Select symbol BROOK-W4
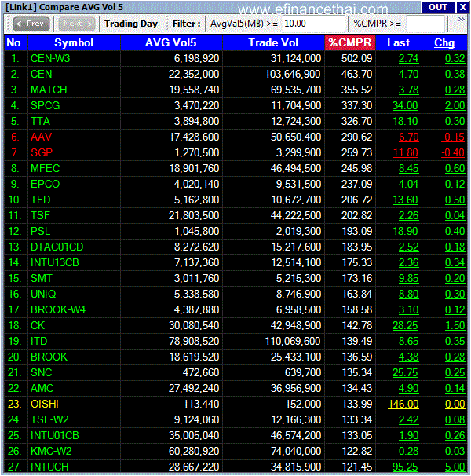471x476 pixels. pyautogui.click(x=58, y=310)
